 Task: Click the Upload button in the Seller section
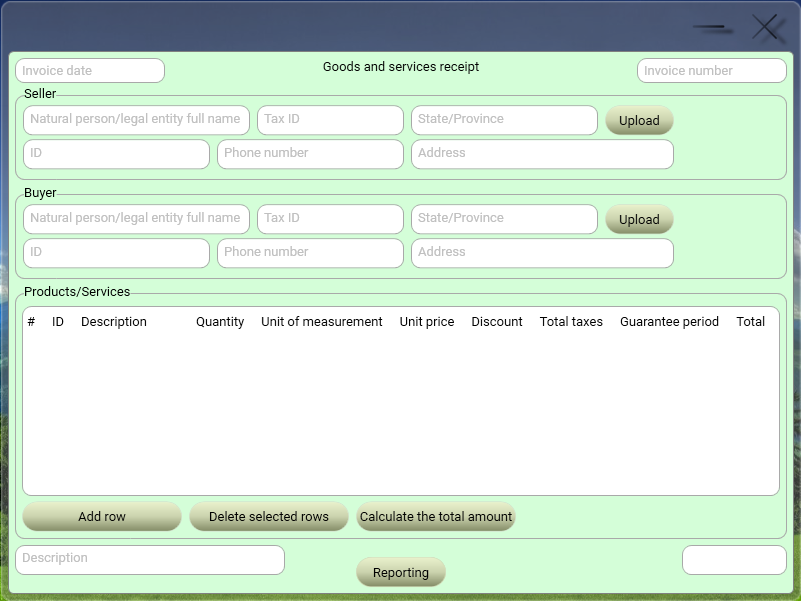pos(639,120)
